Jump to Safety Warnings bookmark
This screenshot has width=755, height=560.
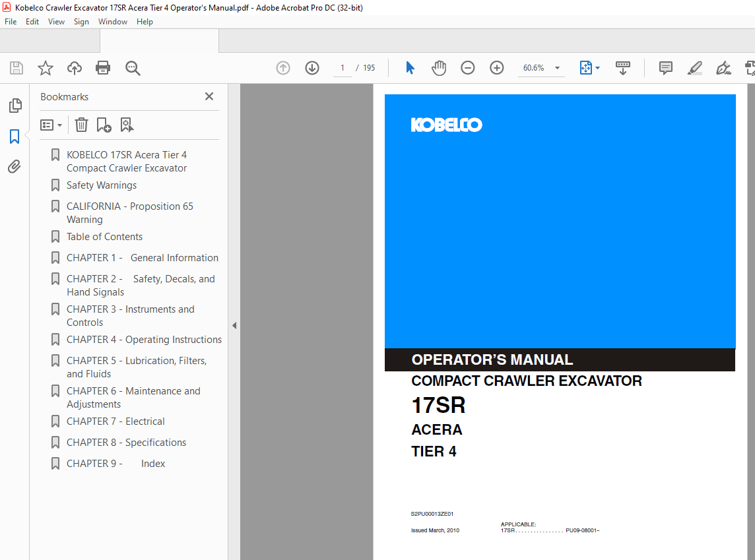point(102,185)
